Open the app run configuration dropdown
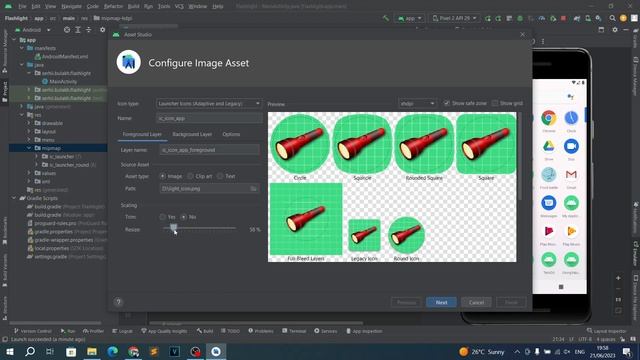 click(x=409, y=18)
